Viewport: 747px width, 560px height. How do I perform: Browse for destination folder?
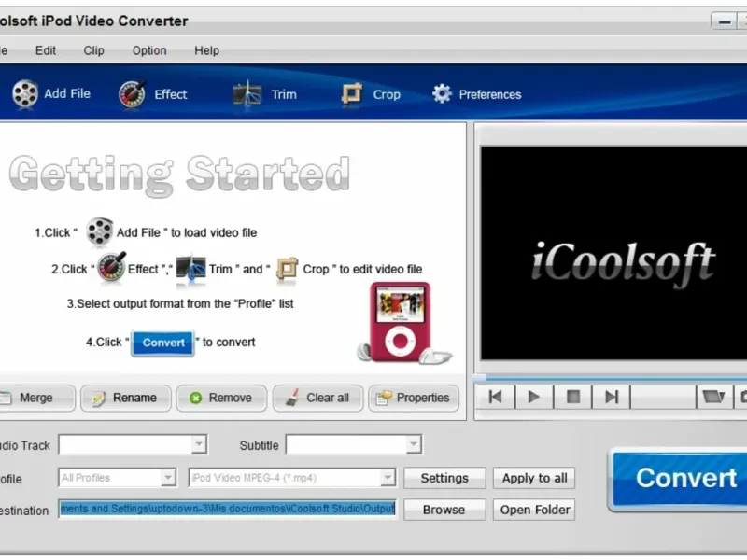point(444,510)
